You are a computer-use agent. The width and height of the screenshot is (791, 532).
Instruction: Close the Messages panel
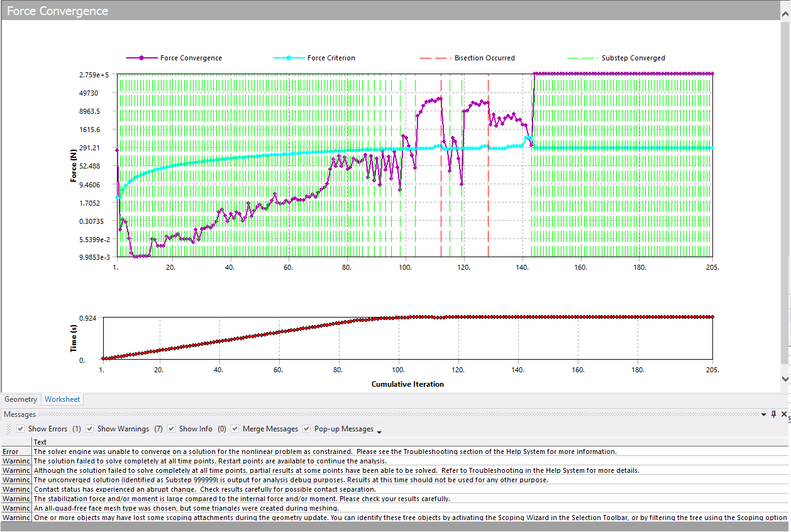click(783, 414)
